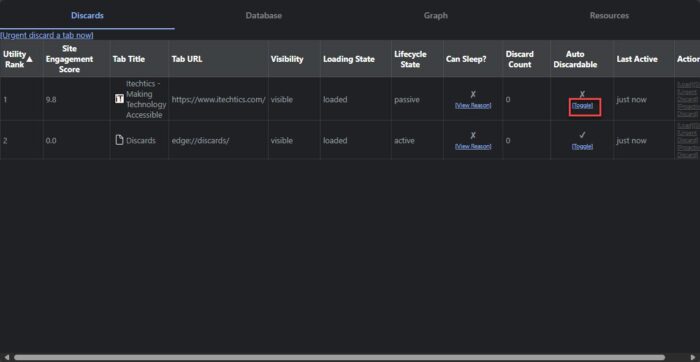Screen dimensions: 700x362
Task: Click the https://www.itechtics.com/ URL cell
Action: (x=218, y=100)
